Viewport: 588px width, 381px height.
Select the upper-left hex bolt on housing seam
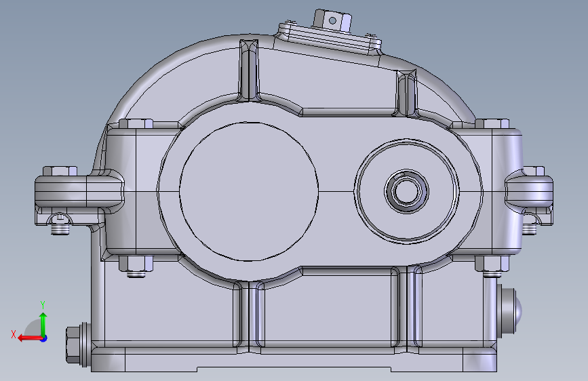point(136,124)
